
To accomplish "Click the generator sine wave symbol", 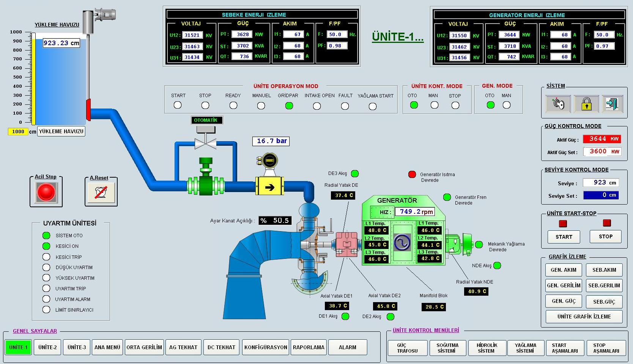I will tap(402, 242).
